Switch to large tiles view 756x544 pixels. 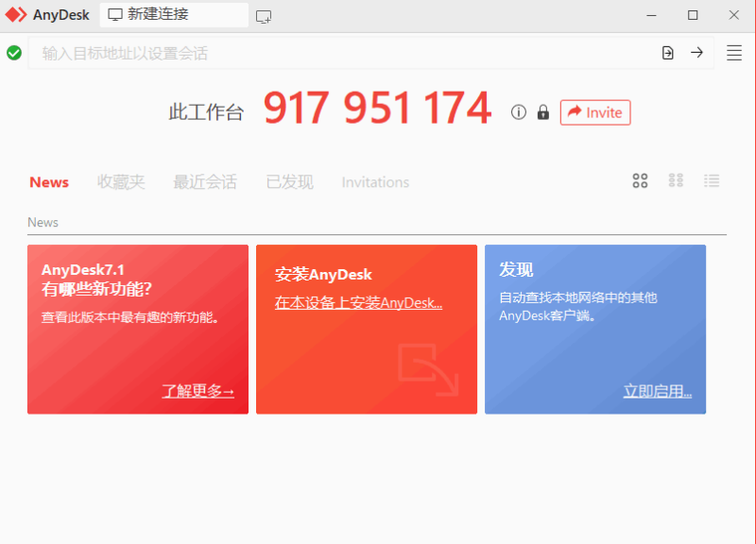click(640, 180)
